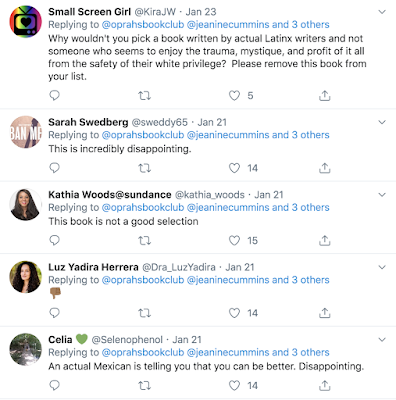The height and width of the screenshot is (400, 396).
Task: Retweet Small Screen Girl's tweet
Action: [x=144, y=96]
